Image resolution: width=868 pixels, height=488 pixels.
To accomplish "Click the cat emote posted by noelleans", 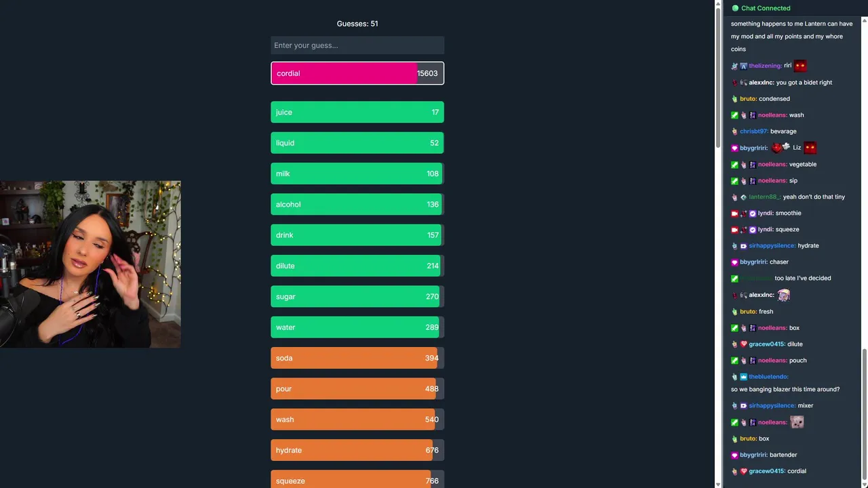I will click(797, 422).
